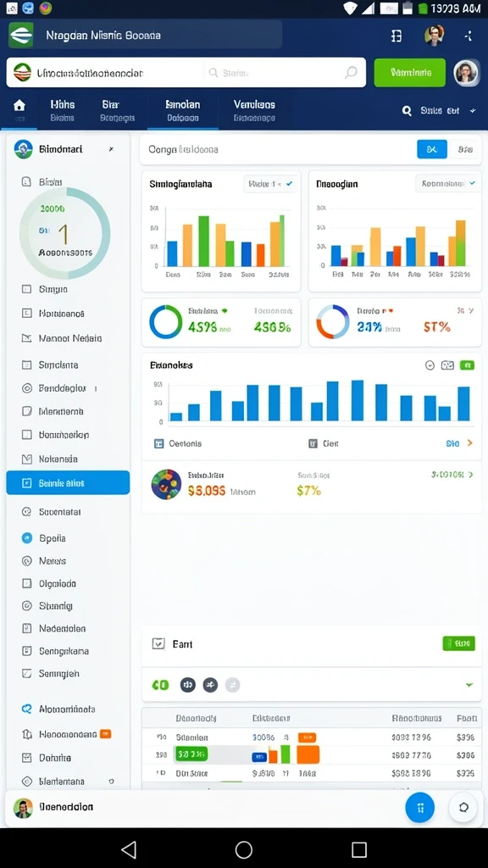
Task: Click the green button in search row
Action: pos(410,73)
